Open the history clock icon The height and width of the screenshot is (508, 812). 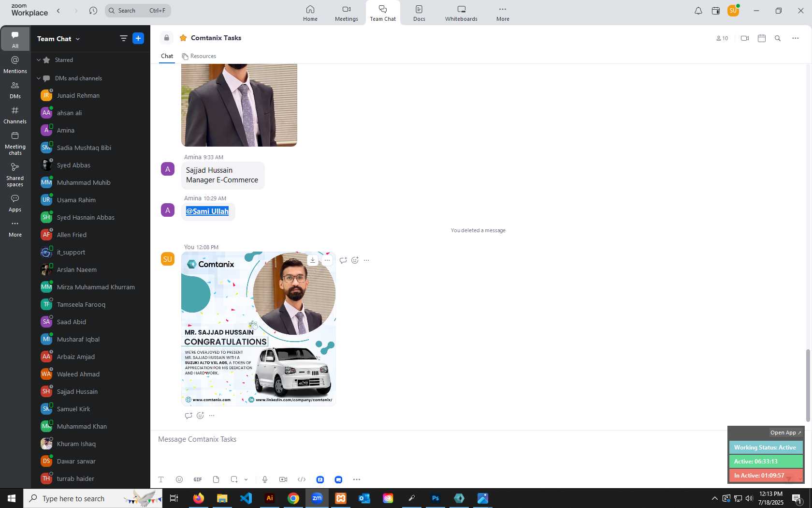click(93, 11)
